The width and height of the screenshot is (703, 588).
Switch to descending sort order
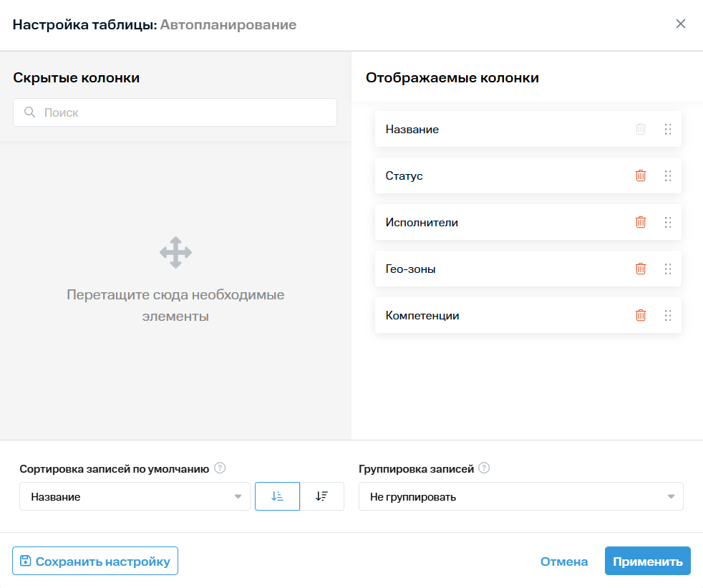pyautogui.click(x=321, y=496)
